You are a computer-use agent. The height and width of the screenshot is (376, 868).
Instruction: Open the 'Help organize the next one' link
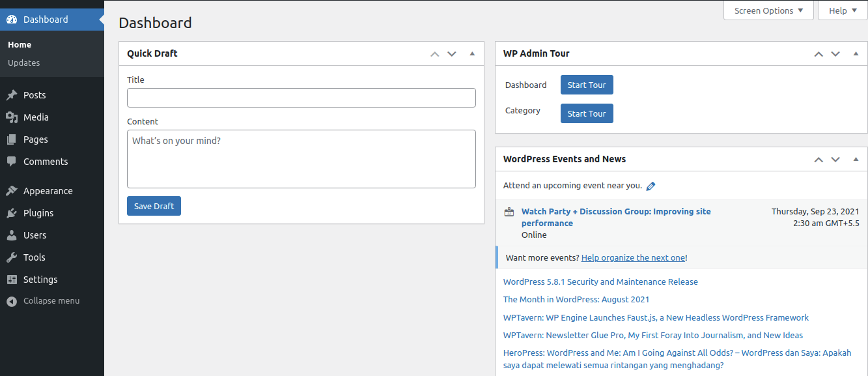click(633, 257)
